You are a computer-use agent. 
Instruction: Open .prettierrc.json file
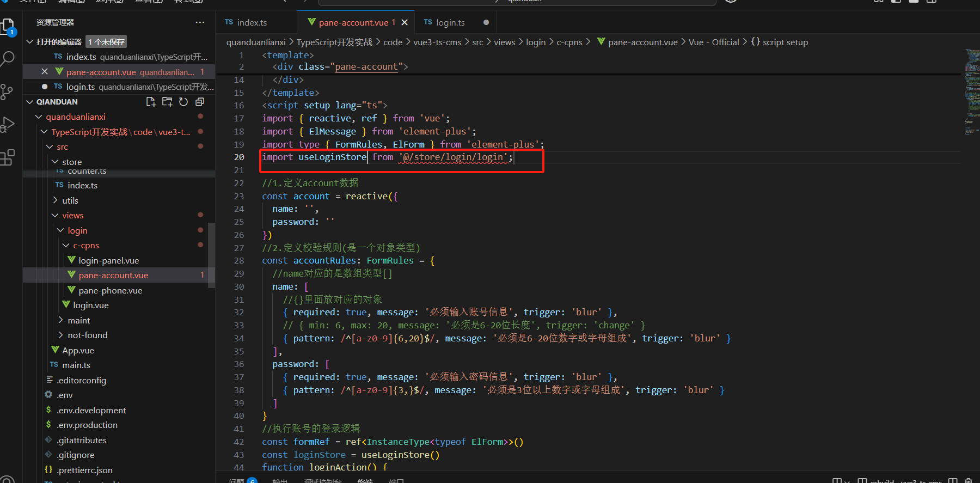[x=119, y=470]
